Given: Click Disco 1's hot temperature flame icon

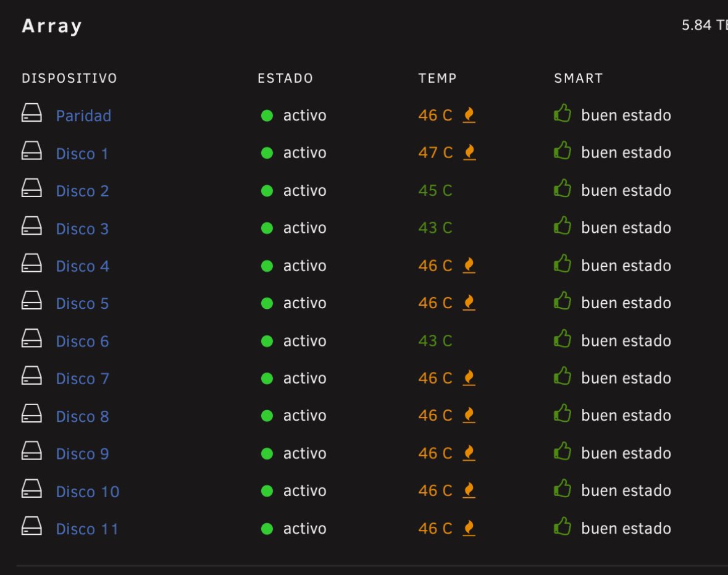Looking at the screenshot, I should pyautogui.click(x=469, y=153).
